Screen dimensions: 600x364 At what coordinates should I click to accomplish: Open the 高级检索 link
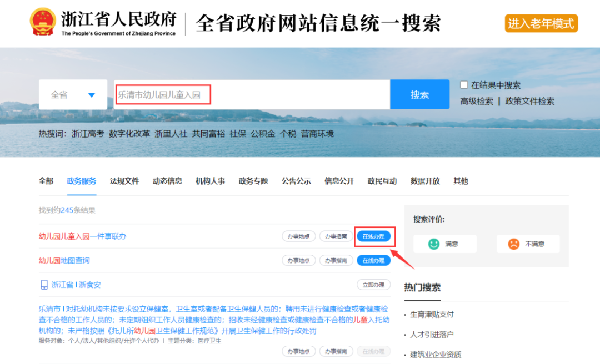point(477,101)
